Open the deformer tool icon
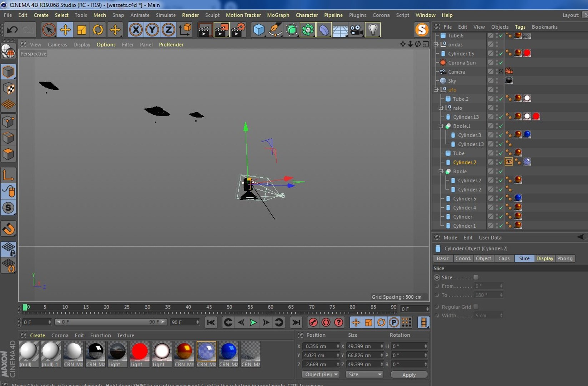588x386 pixels. 324,30
